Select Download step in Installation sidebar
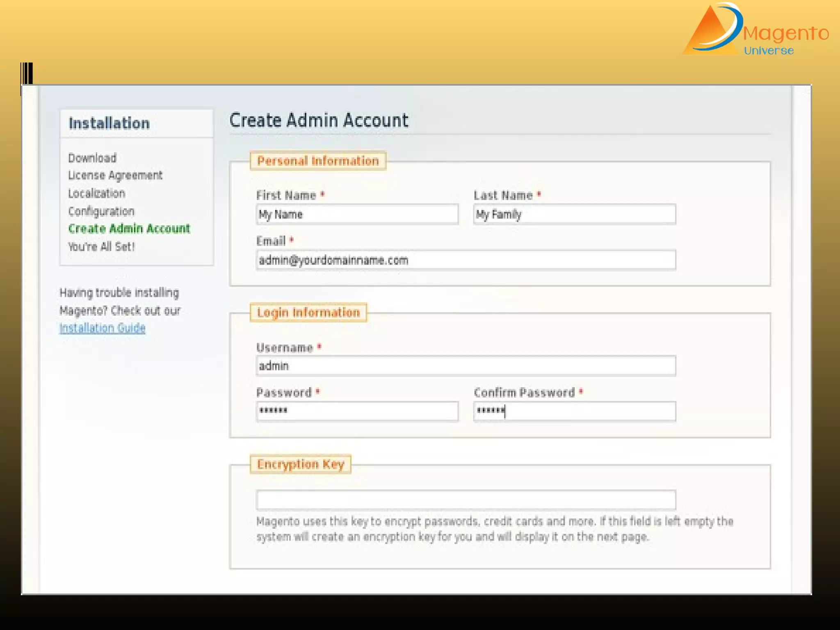The image size is (840, 630). coord(92,158)
